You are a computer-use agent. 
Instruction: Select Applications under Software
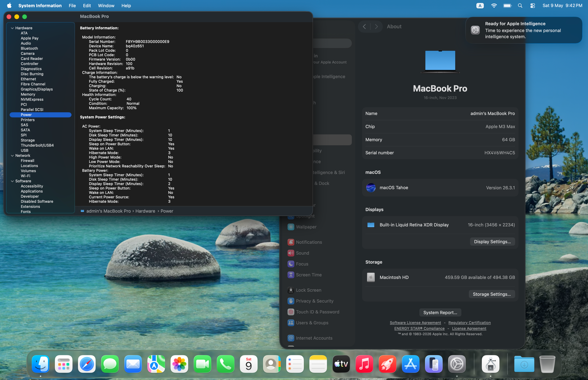point(32,191)
